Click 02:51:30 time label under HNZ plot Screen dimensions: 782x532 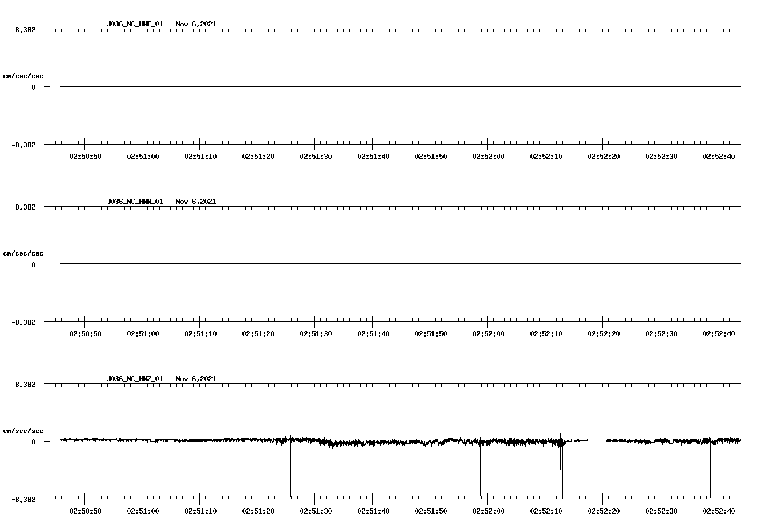[x=316, y=511]
